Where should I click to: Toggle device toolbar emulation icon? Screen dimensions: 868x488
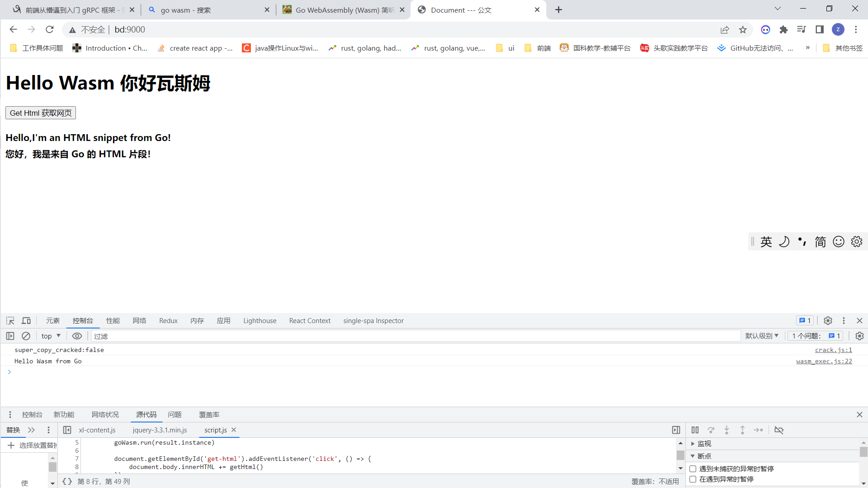click(x=26, y=321)
